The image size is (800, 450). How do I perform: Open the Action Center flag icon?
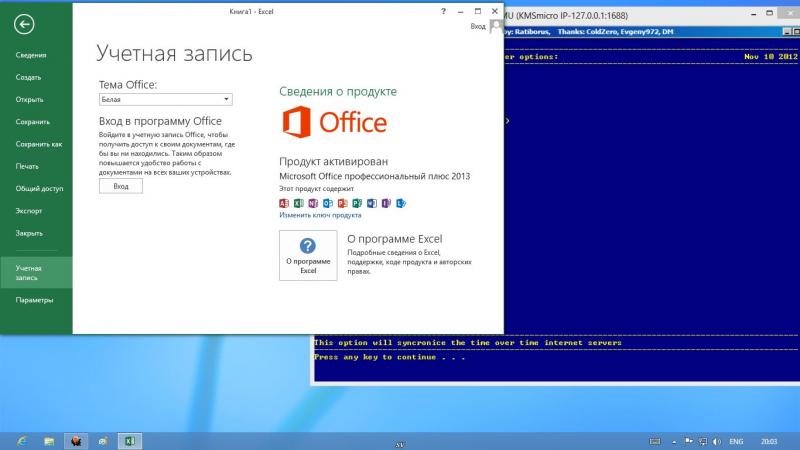tap(688, 441)
